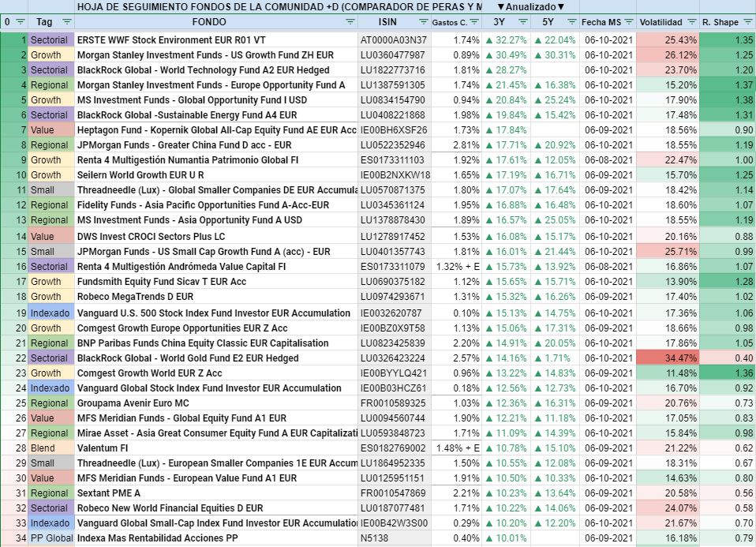This screenshot has width=756, height=547.
Task: Select Fidelity Asia Pacific Opportunities Fund cell
Action: coord(216,204)
